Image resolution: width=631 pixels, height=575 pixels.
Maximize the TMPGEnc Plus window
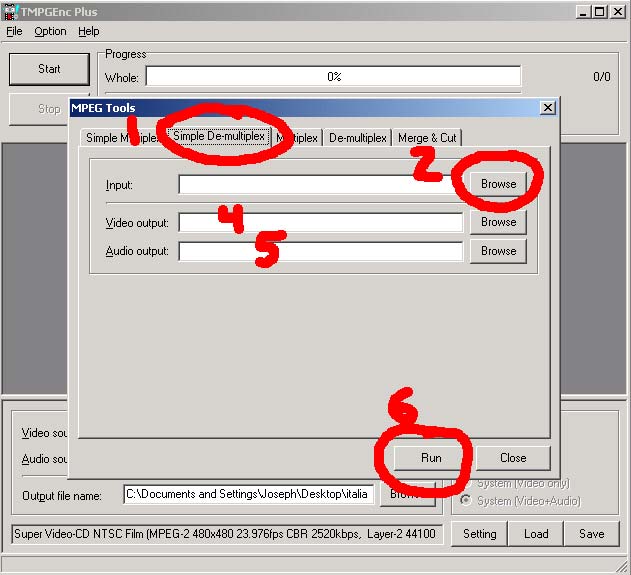599,12
